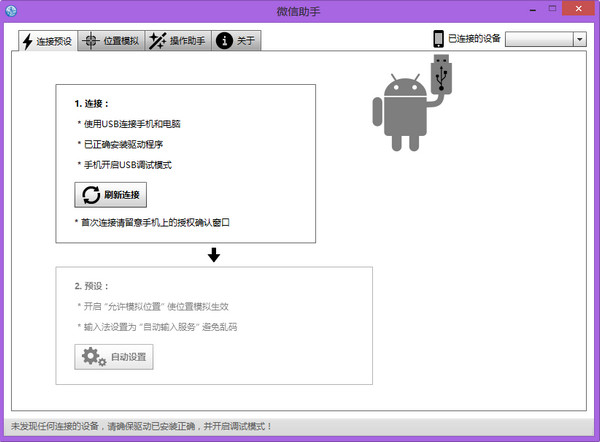
Task: Minimize the 微信助手 window
Action: pos(533,9)
